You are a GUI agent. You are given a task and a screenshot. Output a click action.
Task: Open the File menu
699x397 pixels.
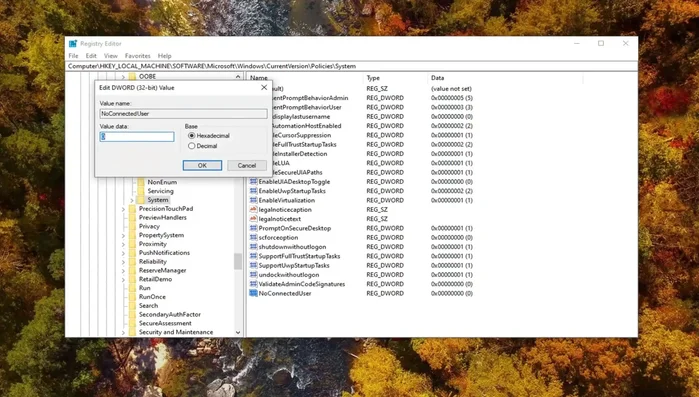pyautogui.click(x=74, y=56)
